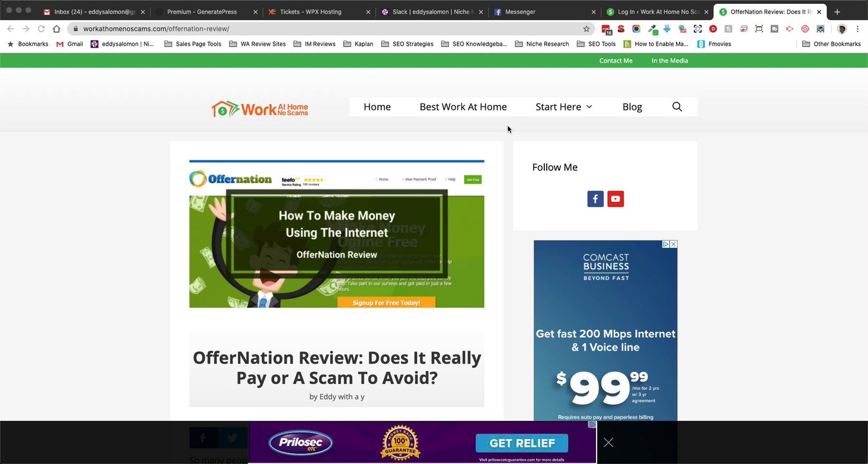Visit the Facebook page via Follow Me icon

595,199
